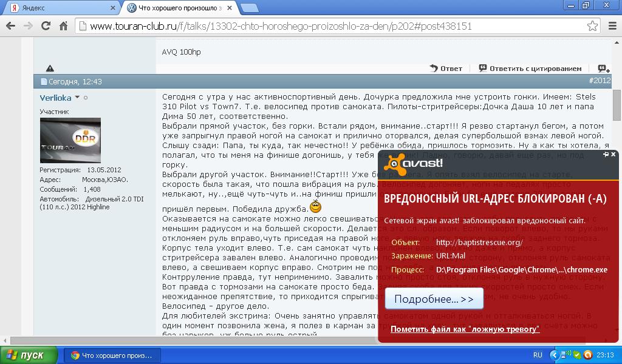Click Пометить файл как "ложную тревогу" link
Screen dimensions: 622x364
[x=465, y=329]
